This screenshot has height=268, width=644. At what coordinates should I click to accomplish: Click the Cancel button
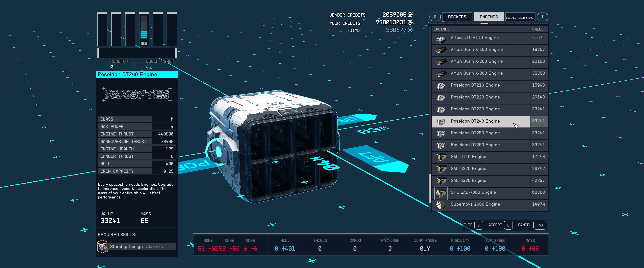coord(532,225)
